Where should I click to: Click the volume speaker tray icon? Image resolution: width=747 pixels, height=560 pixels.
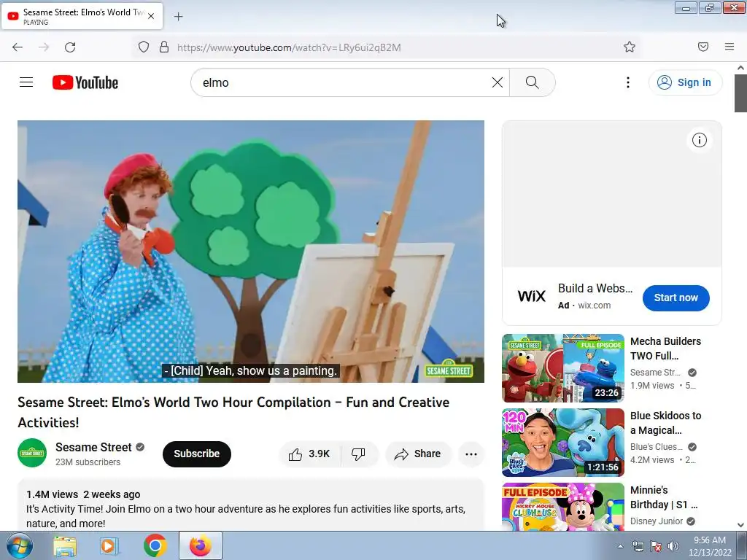click(x=673, y=547)
